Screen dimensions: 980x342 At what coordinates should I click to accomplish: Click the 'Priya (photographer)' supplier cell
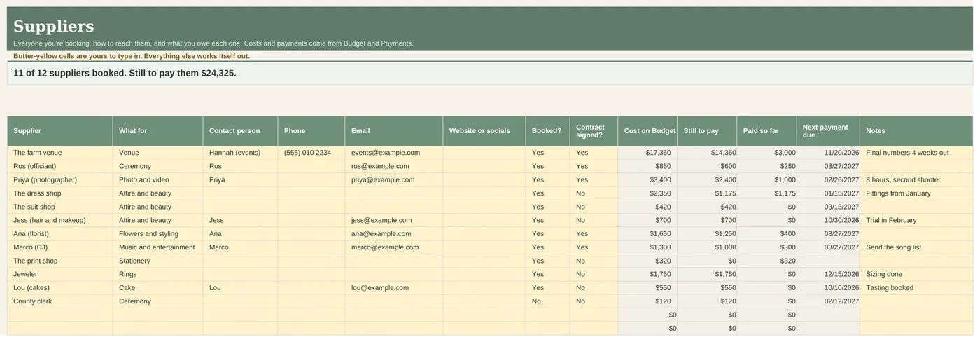[x=60, y=180]
